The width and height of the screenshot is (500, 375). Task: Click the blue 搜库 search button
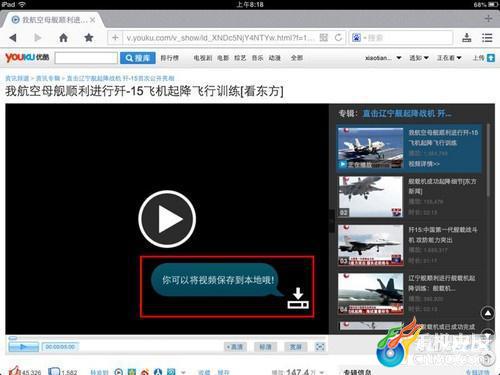(138, 58)
